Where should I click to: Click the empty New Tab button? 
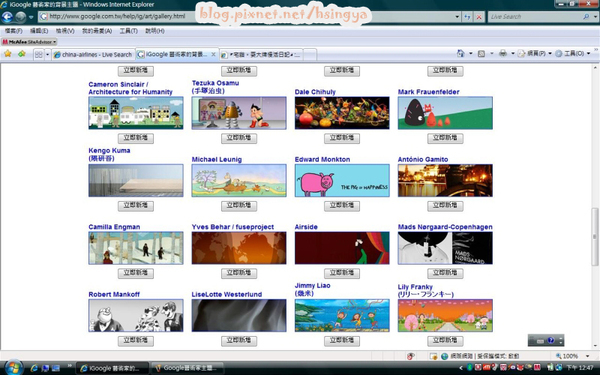(x=310, y=55)
